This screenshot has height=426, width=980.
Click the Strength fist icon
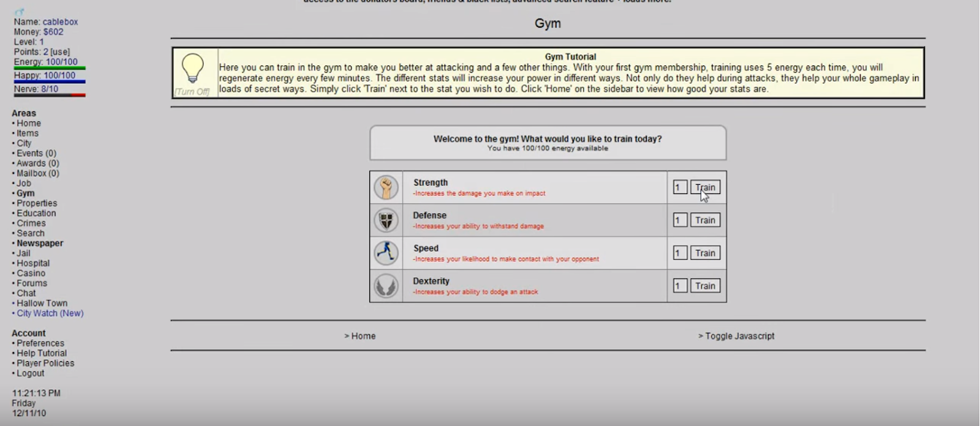[386, 187]
